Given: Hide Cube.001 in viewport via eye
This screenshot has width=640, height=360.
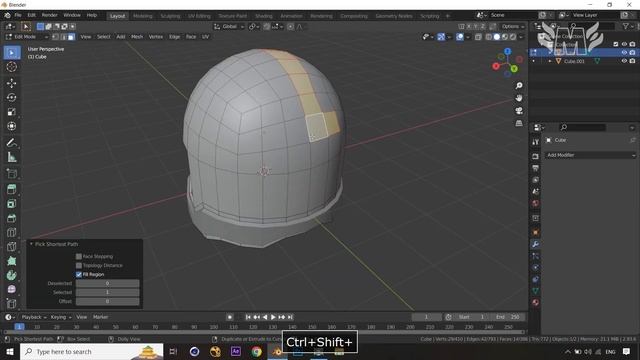Looking at the screenshot, I should coord(624,61).
